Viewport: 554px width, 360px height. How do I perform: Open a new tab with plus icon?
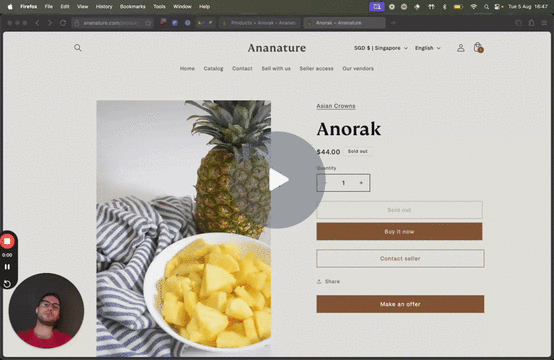click(393, 23)
